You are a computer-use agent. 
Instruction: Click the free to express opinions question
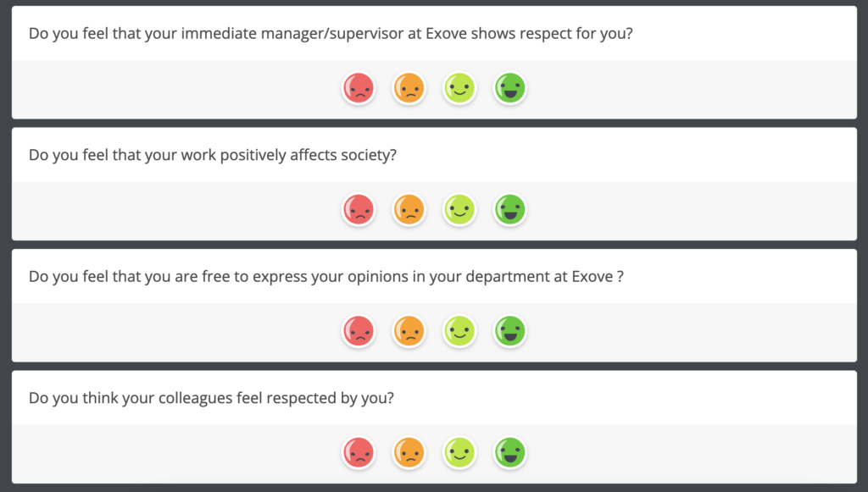click(326, 277)
